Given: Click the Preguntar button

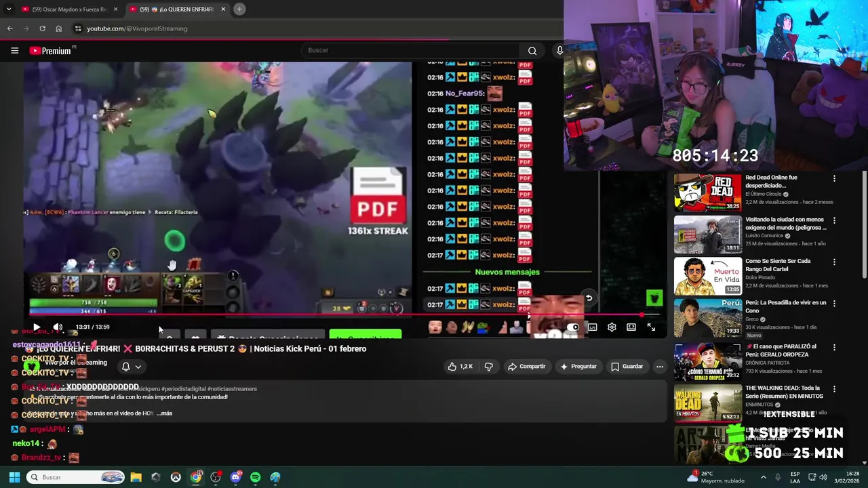Looking at the screenshot, I should (578, 367).
